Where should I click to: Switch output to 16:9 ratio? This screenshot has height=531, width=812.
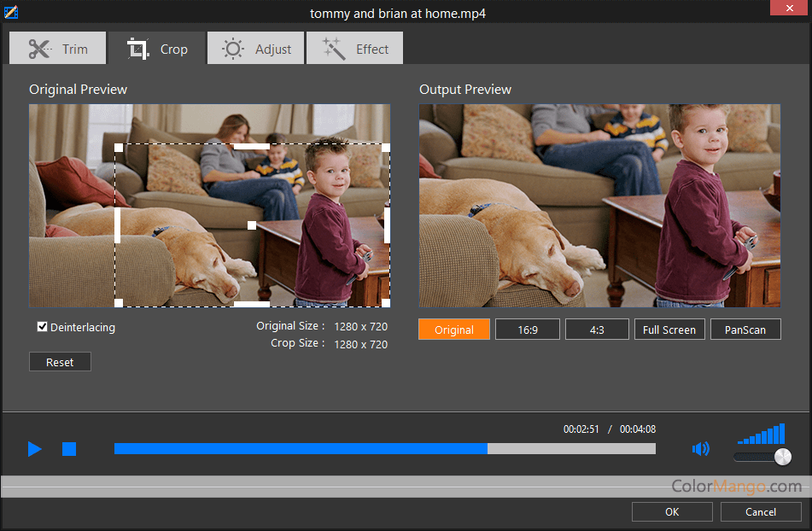point(527,330)
